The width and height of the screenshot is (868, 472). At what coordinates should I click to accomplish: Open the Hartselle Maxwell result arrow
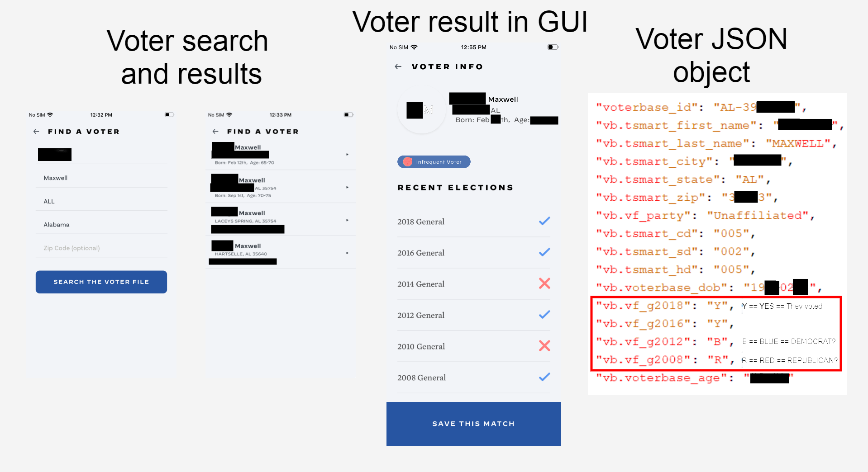click(x=347, y=253)
